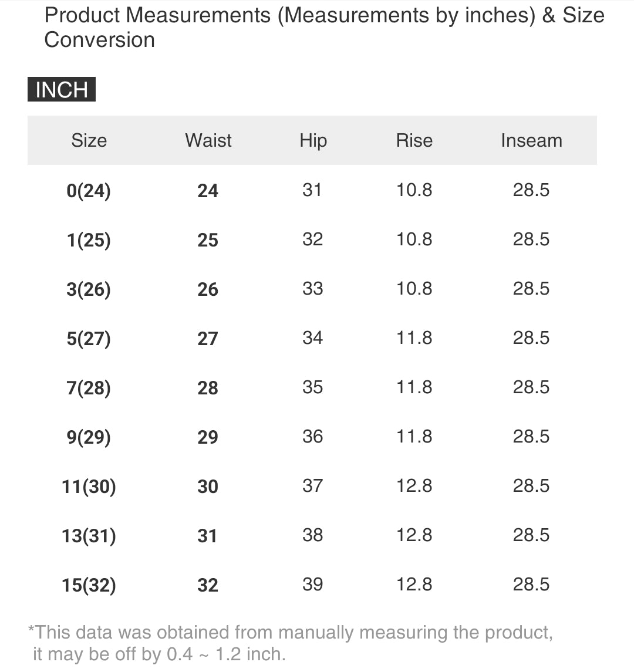Click the Product Measurements title text
This screenshot has height=672, width=634.
(324, 27)
